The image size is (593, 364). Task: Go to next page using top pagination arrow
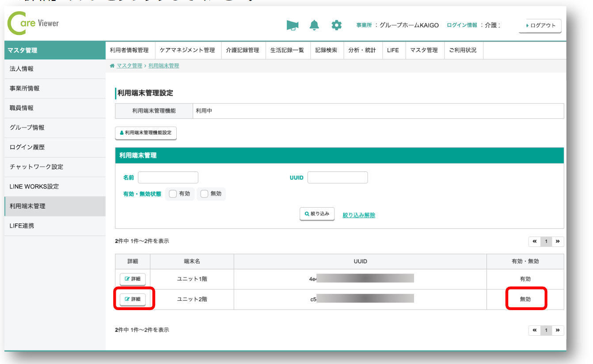click(558, 242)
